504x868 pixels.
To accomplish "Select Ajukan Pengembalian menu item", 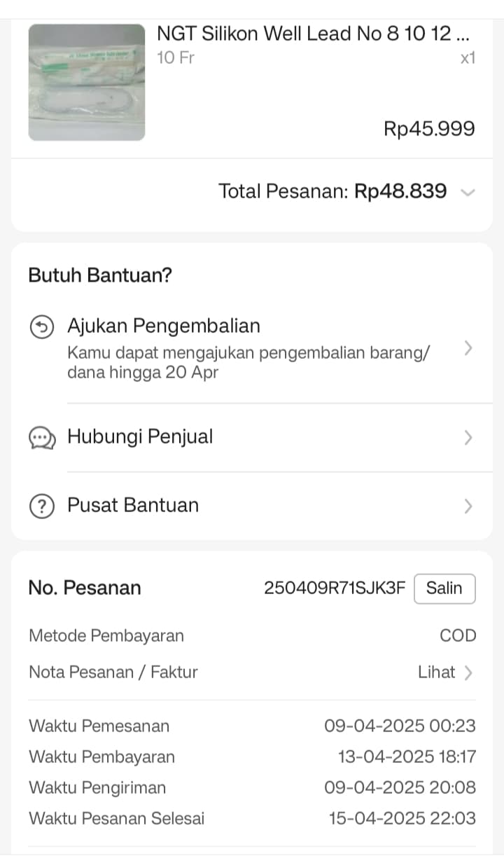I will click(x=164, y=326).
